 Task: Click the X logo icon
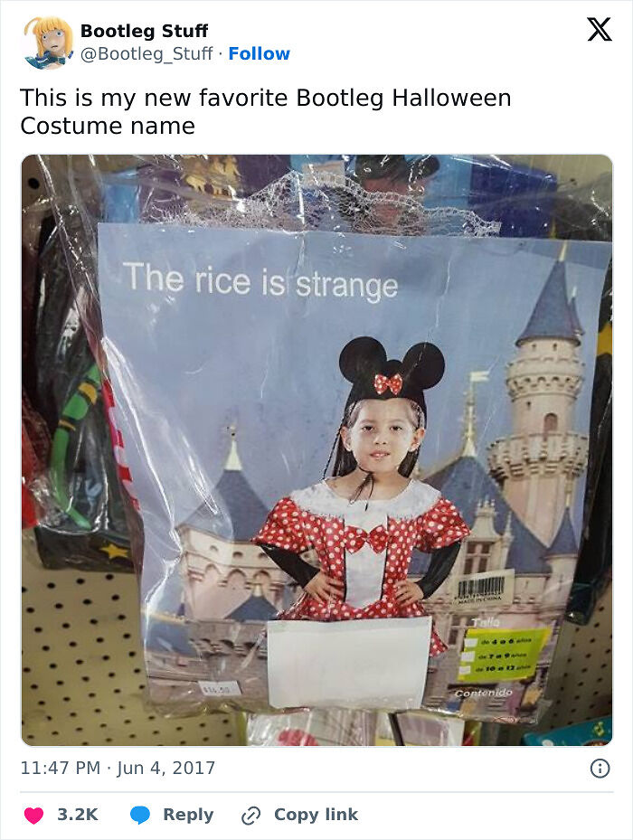pyautogui.click(x=600, y=29)
